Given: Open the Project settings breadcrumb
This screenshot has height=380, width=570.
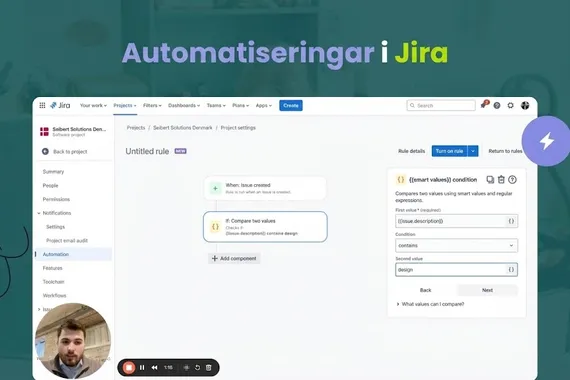Looking at the screenshot, I should [x=238, y=128].
